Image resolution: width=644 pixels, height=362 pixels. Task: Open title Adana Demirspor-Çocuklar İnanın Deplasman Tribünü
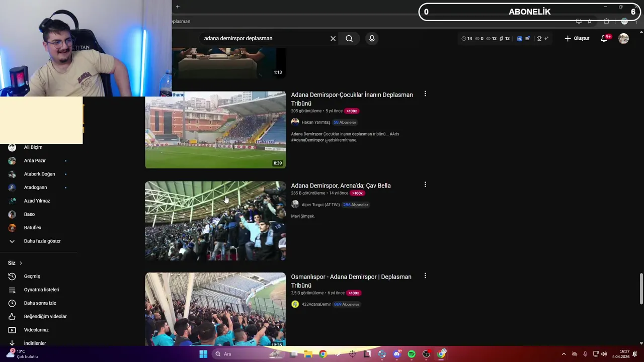tap(352, 99)
